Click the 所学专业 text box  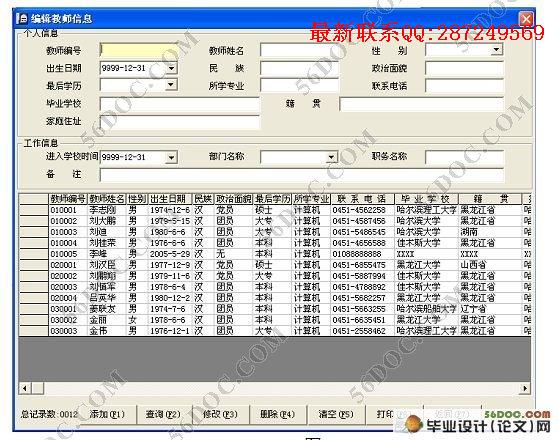299,86
